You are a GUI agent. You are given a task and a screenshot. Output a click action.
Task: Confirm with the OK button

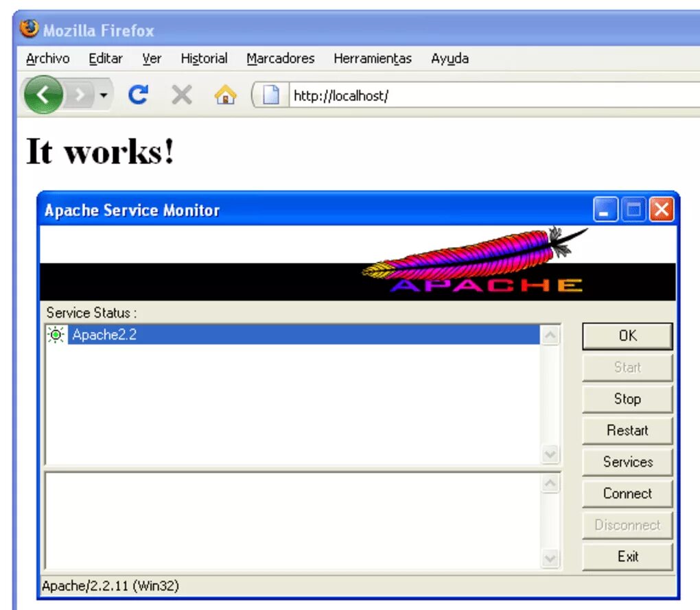pos(627,336)
